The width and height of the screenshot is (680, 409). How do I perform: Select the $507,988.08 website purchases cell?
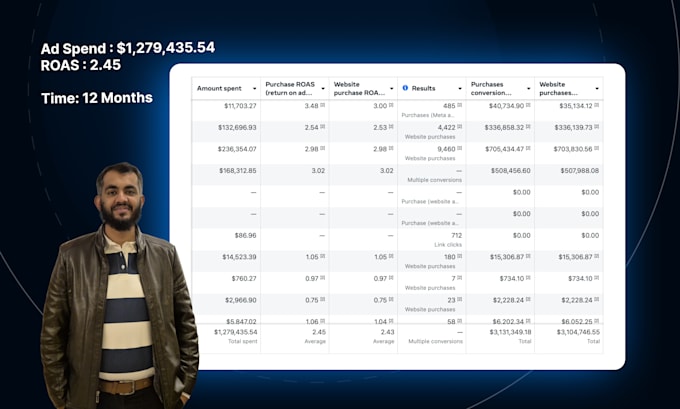pyautogui.click(x=579, y=170)
